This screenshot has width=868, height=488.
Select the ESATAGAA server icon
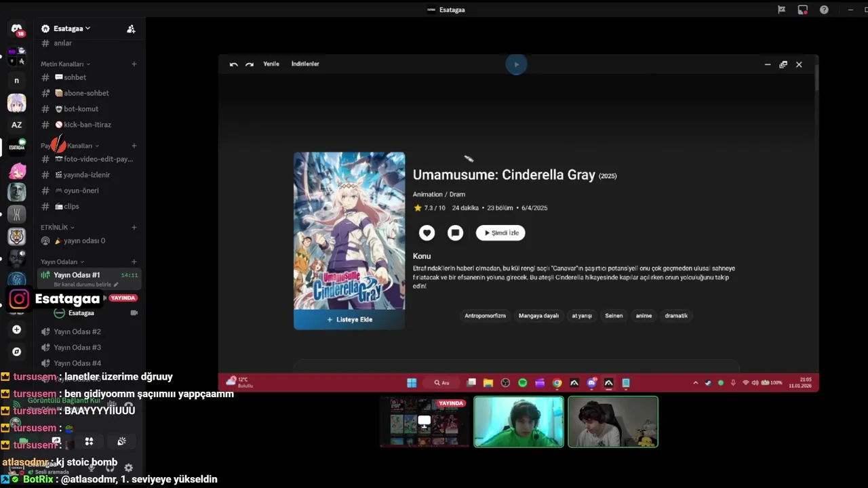coord(17,147)
